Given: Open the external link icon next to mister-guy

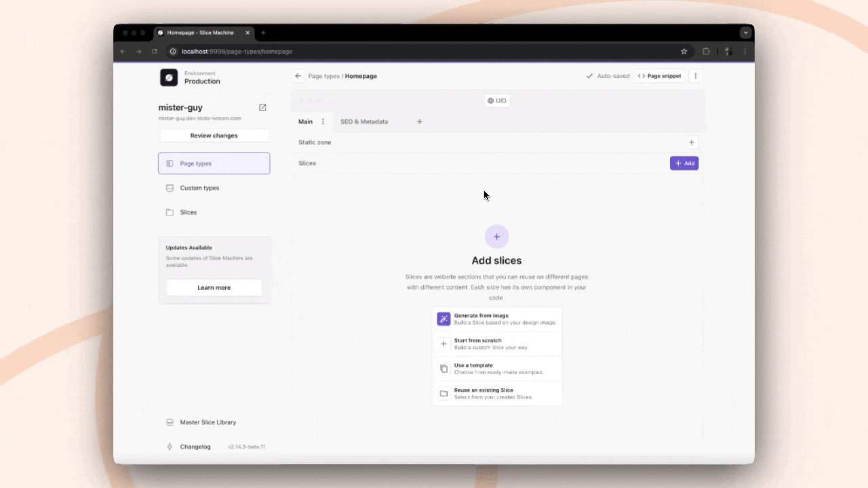Looking at the screenshot, I should (262, 108).
